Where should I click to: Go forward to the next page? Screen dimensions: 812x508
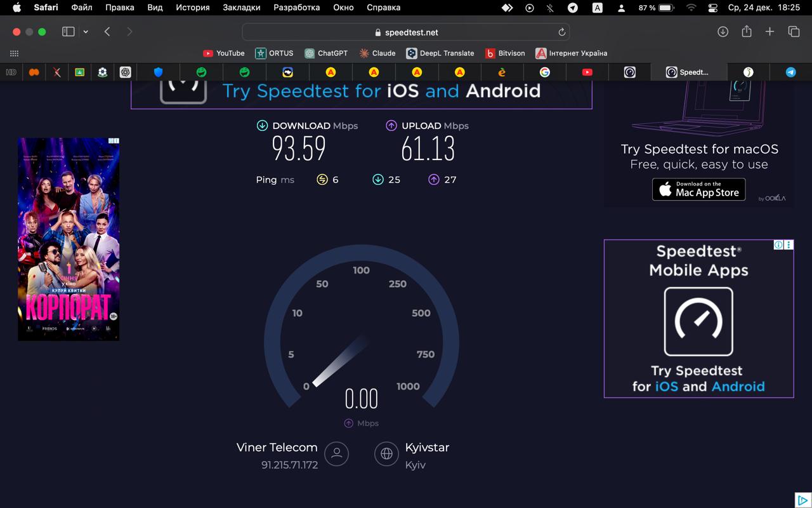point(129,32)
